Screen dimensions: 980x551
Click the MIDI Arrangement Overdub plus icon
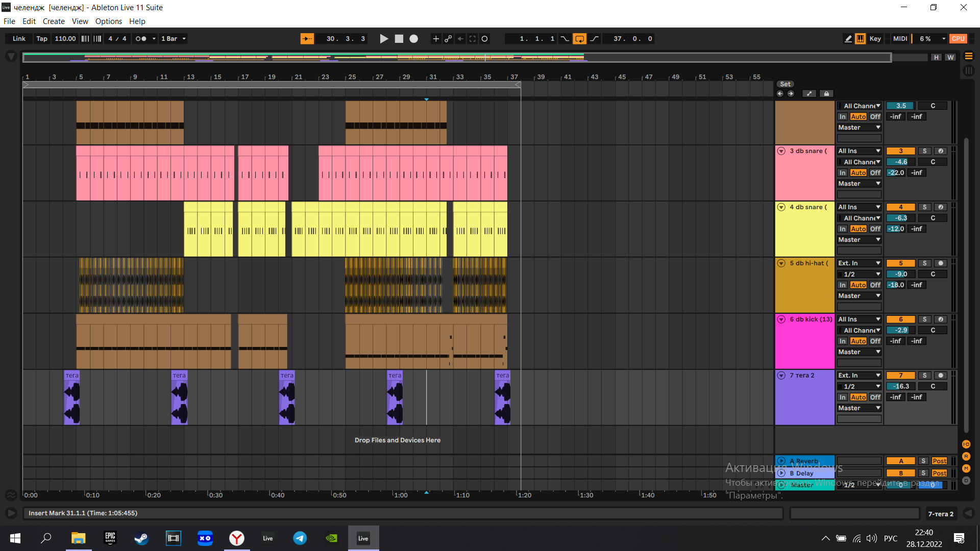click(436, 39)
